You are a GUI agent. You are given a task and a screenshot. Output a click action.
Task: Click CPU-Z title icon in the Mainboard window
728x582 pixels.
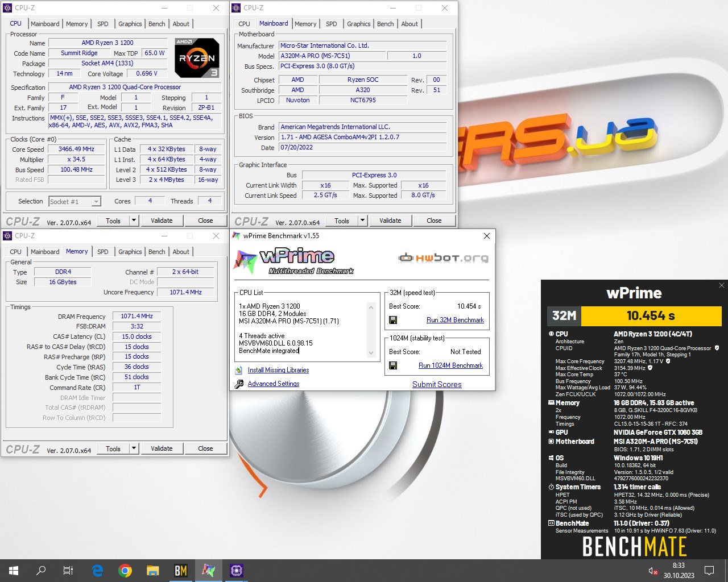click(235, 8)
